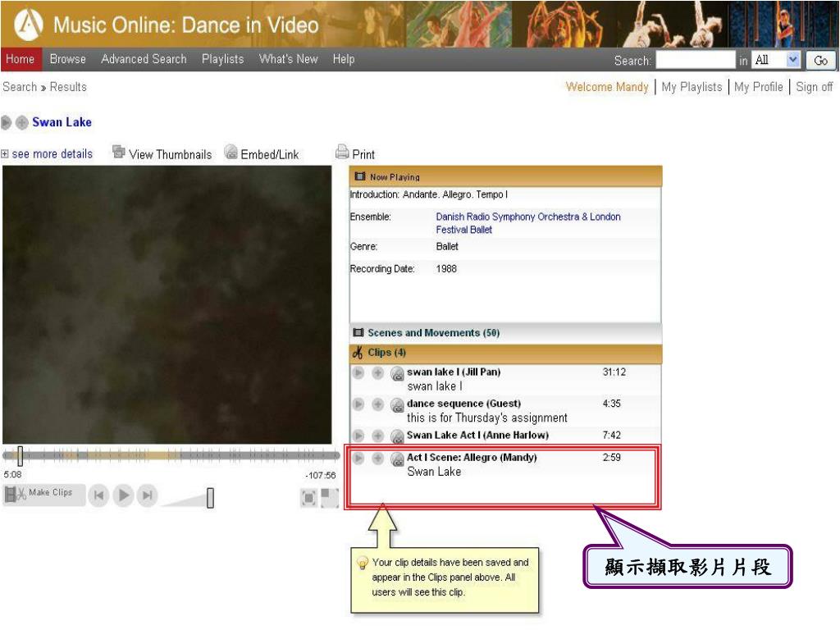Play the Swan Lake title icon
Viewport: 840px width, 630px height.
pos(7,123)
